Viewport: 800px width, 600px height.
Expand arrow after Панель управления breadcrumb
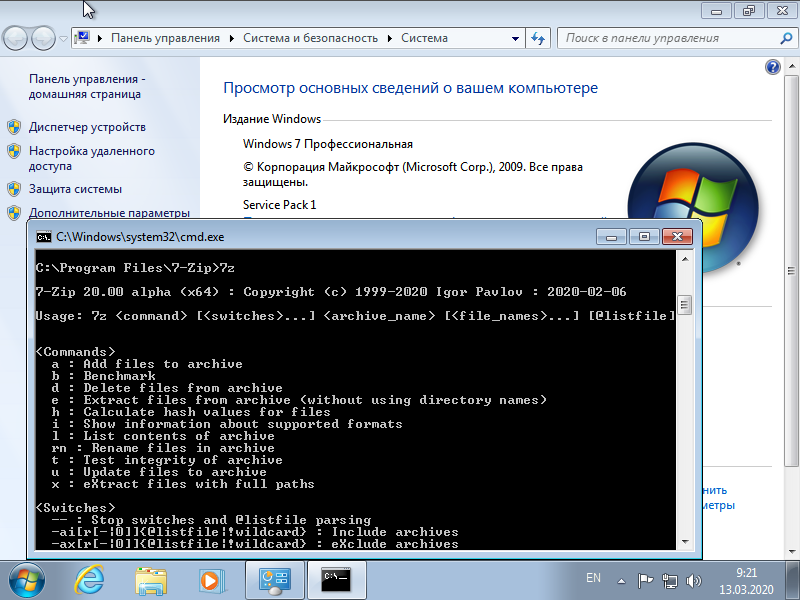[x=232, y=38]
